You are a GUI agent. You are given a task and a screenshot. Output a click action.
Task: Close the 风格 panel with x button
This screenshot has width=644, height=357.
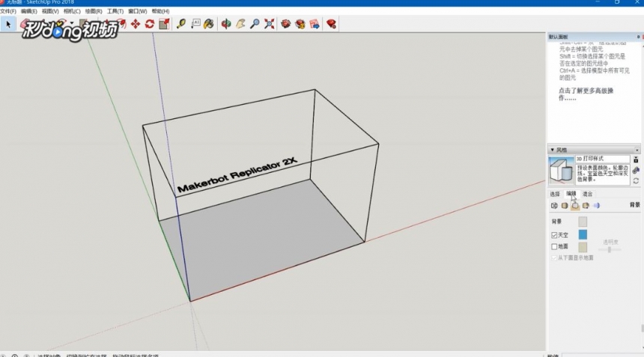tap(637, 150)
